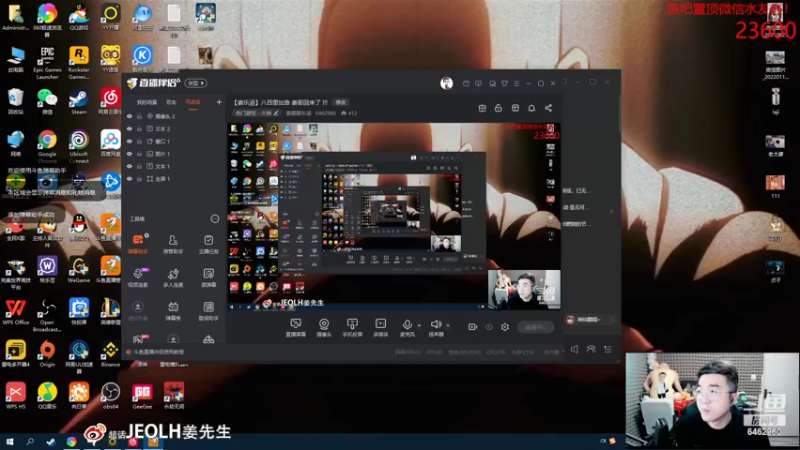Open the 弹幕秀 tool
Image resolution: width=800 pixels, height=450 pixels.
coord(173,310)
